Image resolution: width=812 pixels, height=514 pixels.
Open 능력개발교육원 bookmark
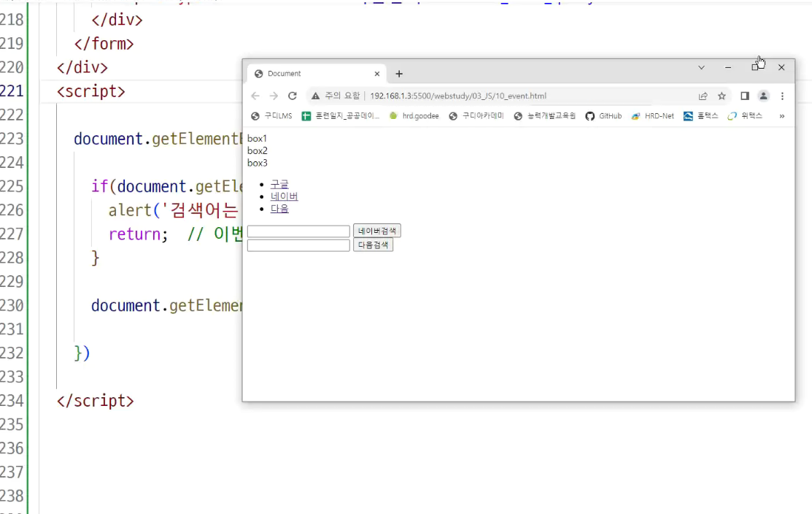544,116
